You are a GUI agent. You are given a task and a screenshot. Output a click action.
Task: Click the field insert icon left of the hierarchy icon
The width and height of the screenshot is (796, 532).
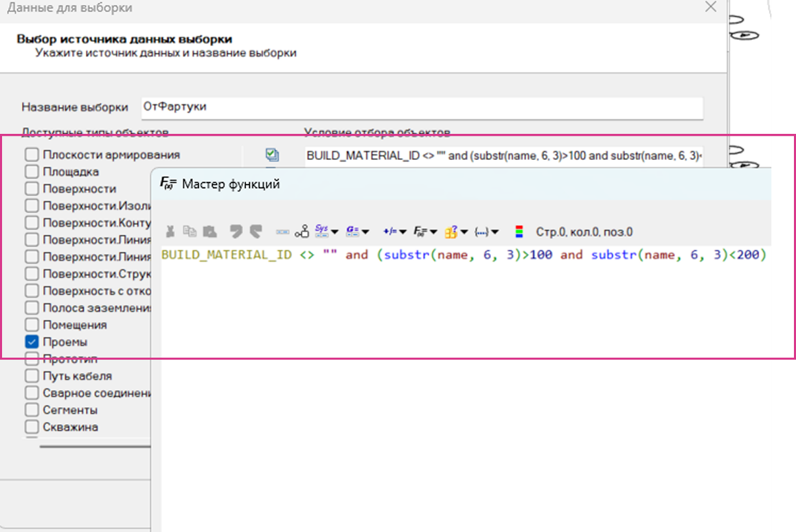[x=282, y=232]
